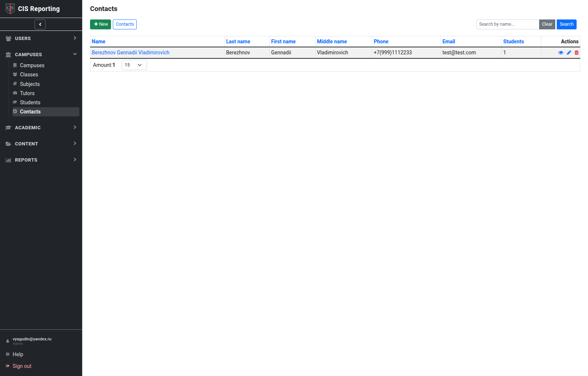Focus the Search by name field

508,24
